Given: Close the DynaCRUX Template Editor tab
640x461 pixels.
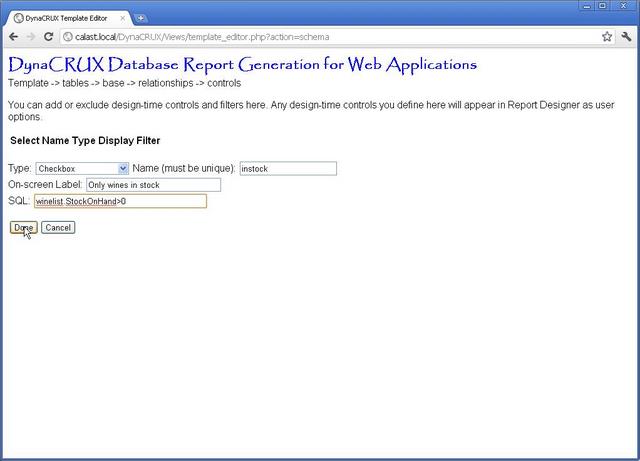Looking at the screenshot, I should click(x=122, y=18).
